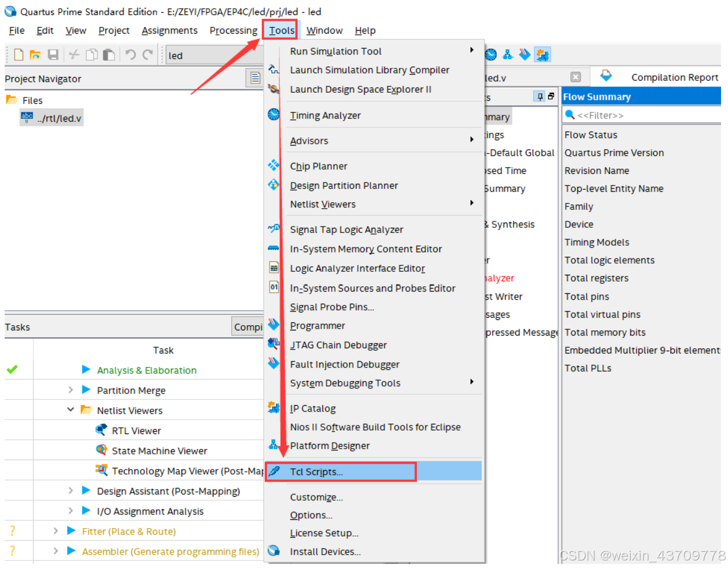This screenshot has height=568, width=728.
Task: Click the Technology Map Viewer task icon
Action: click(101, 470)
